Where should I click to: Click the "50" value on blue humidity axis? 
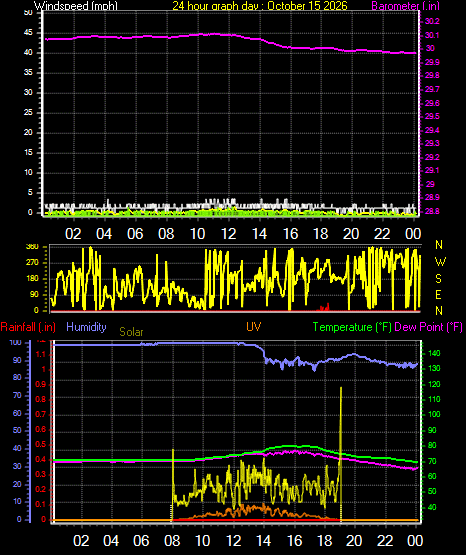coord(17,430)
